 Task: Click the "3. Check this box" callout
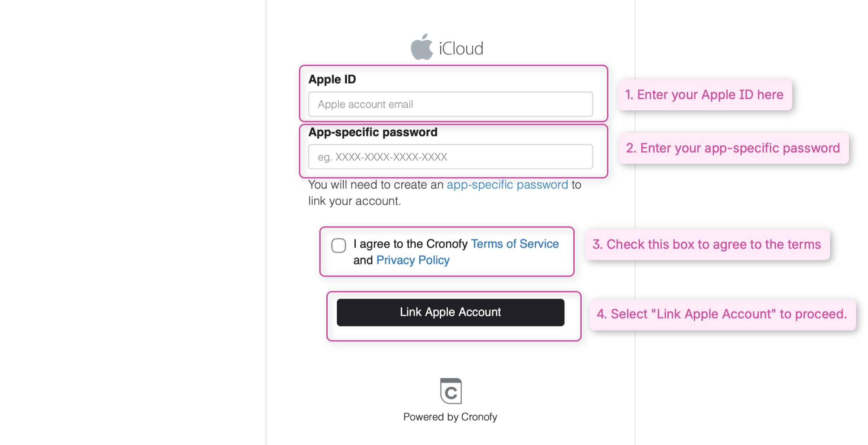coord(707,244)
